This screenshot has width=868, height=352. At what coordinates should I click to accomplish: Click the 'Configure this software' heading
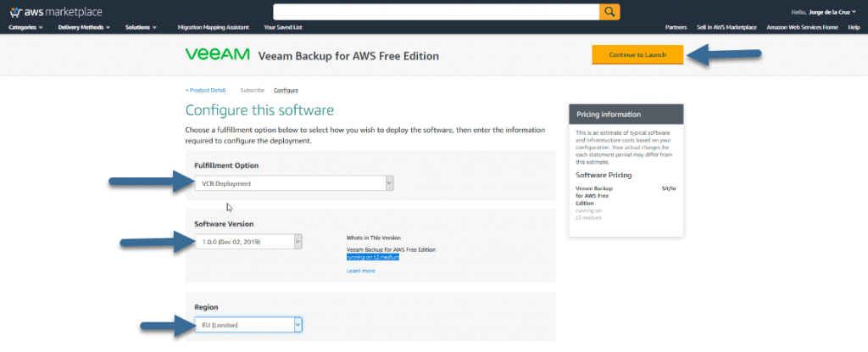tap(259, 109)
